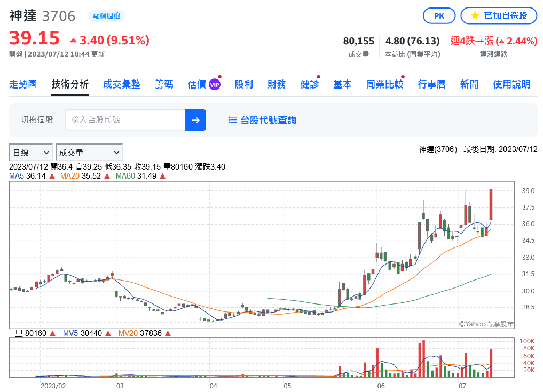This screenshot has height=392, width=543.
Task: Click the 4.80 (76.13) P/E value
Action: 412,41
